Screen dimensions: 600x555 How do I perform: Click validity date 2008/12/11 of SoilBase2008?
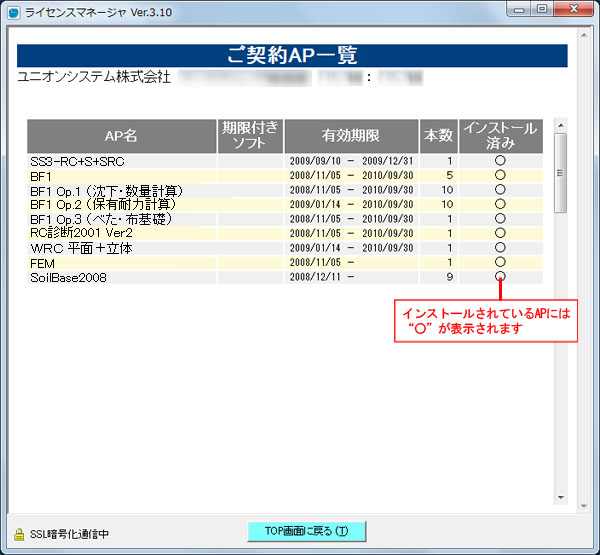(315, 277)
